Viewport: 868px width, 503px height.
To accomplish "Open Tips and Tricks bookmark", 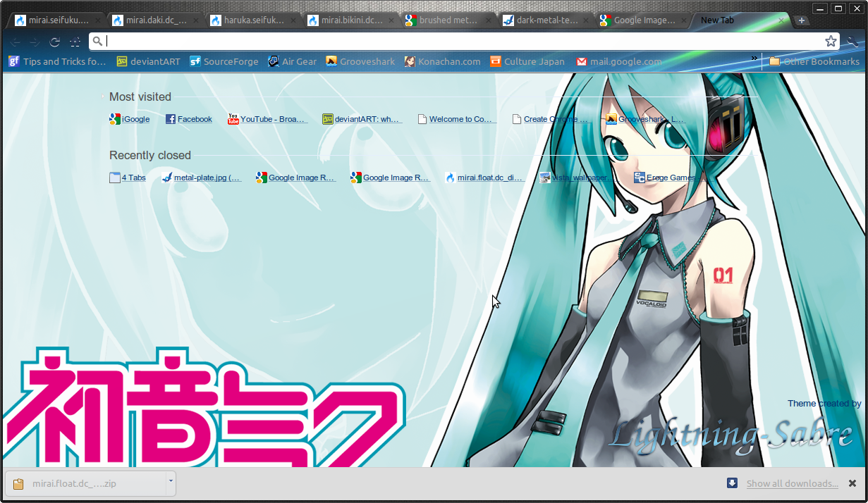I will pyautogui.click(x=57, y=61).
